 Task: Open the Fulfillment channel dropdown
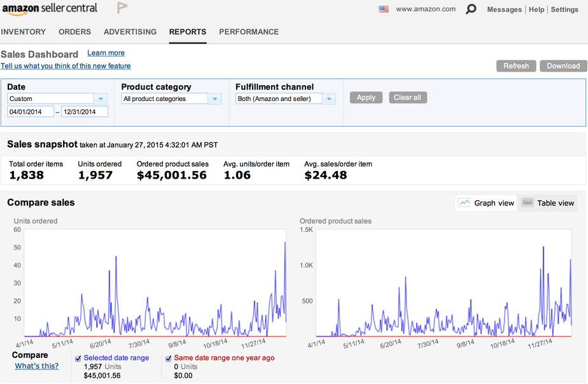[x=286, y=99]
